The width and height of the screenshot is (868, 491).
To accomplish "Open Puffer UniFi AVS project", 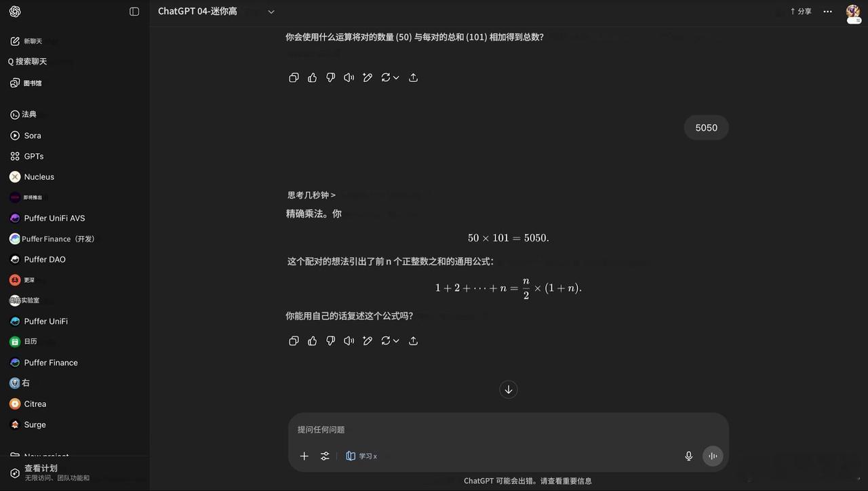I will 47,218.
